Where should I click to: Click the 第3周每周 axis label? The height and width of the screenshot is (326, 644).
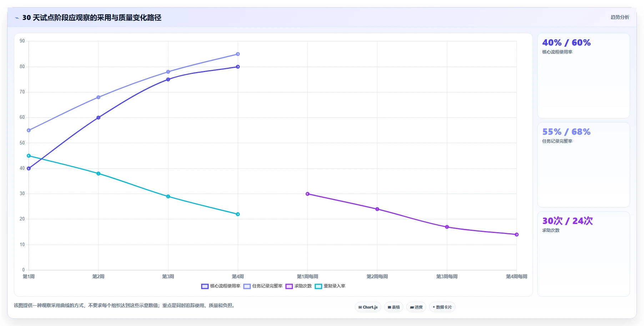coord(447,277)
